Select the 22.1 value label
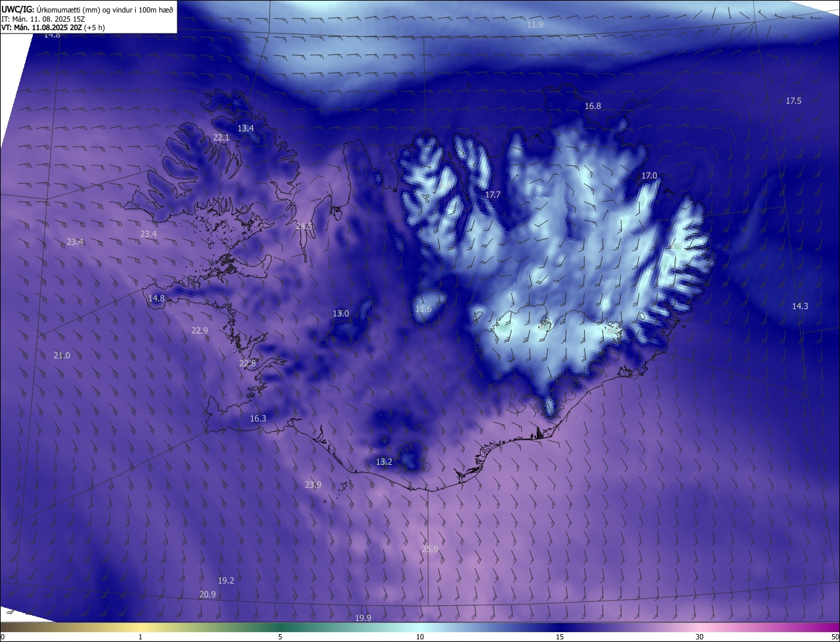Image resolution: width=840 pixels, height=642 pixels. (221, 137)
